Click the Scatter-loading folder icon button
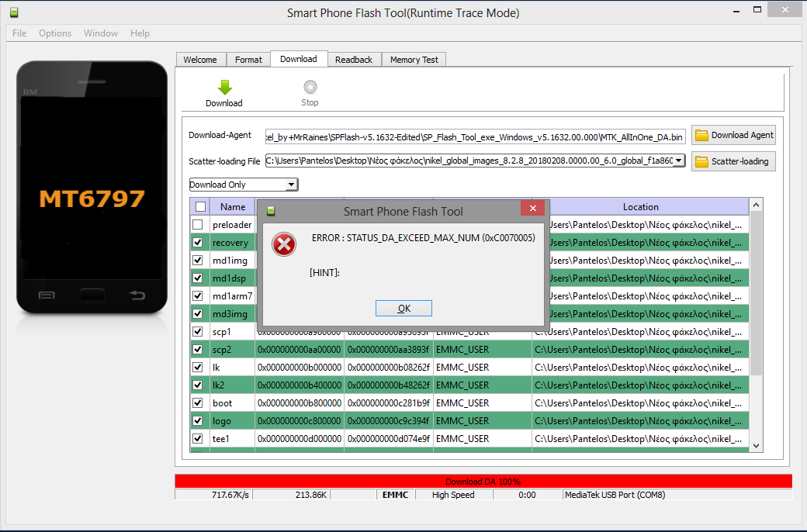Viewport: 807px width, 532px height. (701, 161)
